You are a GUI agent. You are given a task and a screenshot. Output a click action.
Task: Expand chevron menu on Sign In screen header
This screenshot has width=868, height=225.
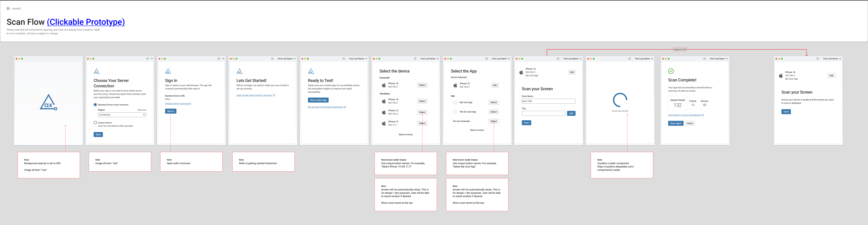(223, 59)
